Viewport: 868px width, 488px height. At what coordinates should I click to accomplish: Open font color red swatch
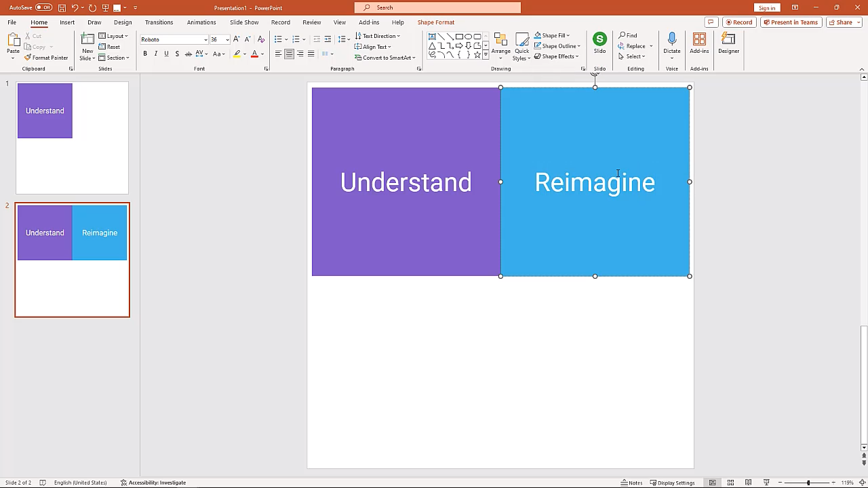coord(254,54)
